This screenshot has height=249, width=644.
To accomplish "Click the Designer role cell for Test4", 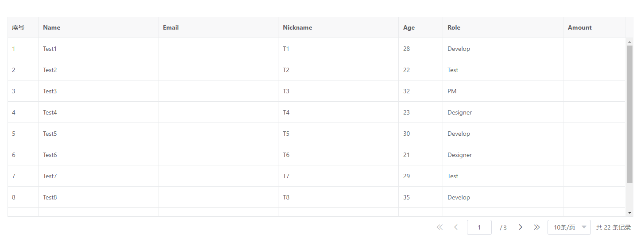I will [x=459, y=112].
